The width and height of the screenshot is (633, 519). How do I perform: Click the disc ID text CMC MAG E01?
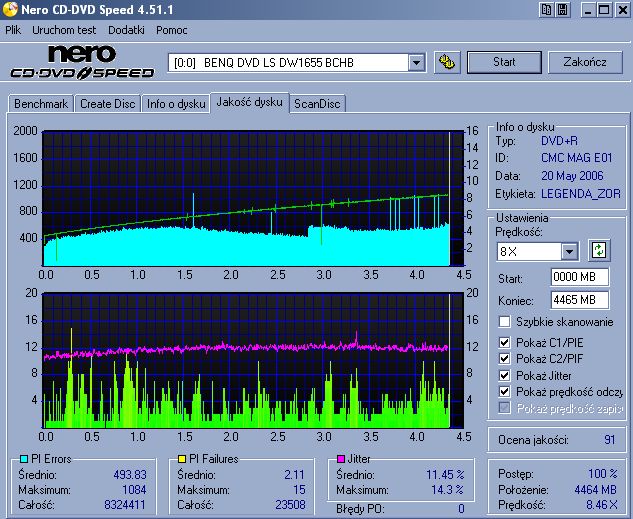point(577,158)
